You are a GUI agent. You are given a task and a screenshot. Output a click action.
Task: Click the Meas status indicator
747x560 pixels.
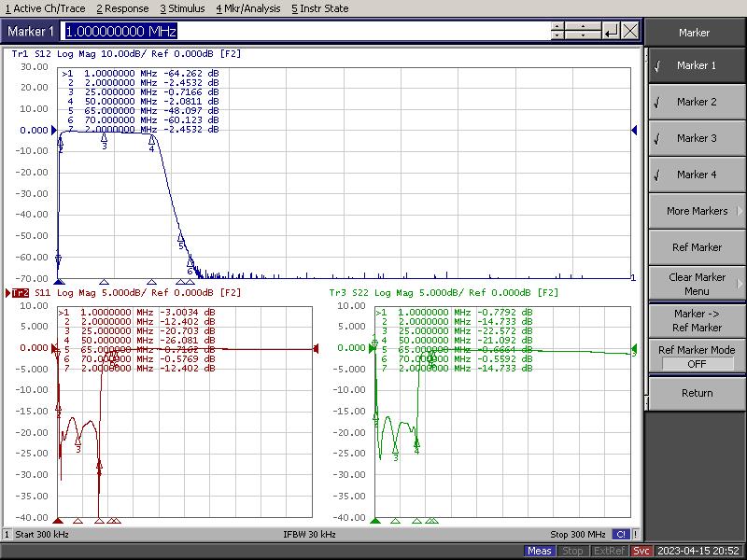coord(539,551)
